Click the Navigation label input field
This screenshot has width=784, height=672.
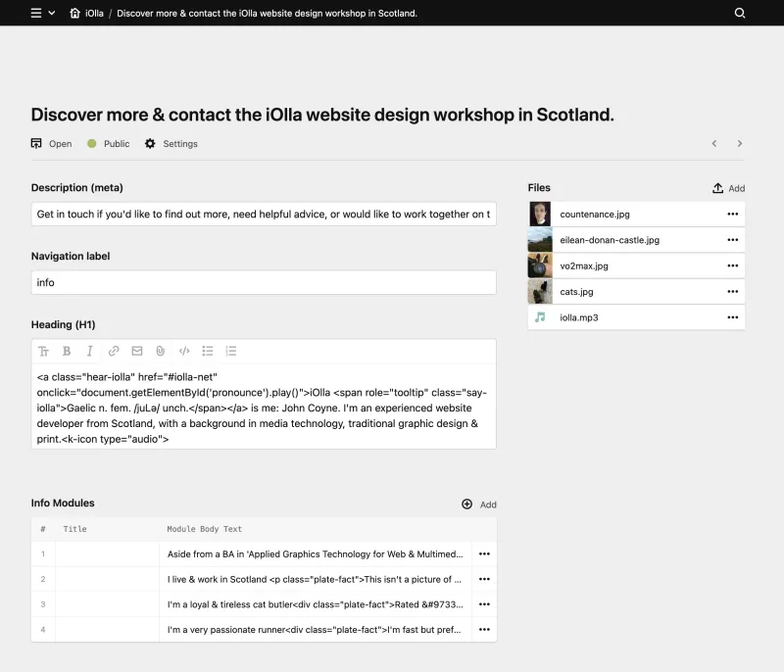point(263,282)
